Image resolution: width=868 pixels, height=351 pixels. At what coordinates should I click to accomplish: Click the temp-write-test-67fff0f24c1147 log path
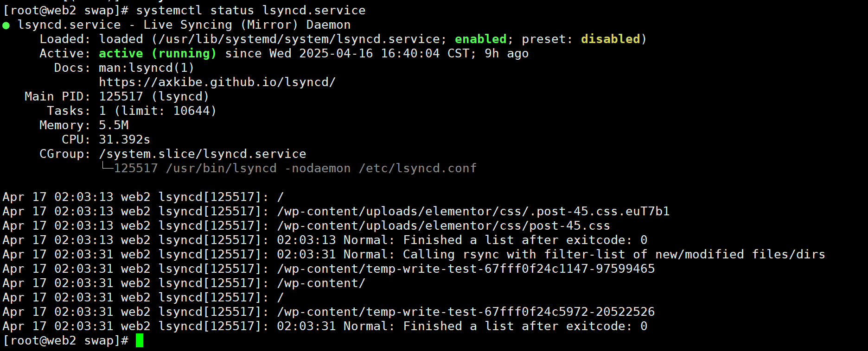(x=466, y=269)
